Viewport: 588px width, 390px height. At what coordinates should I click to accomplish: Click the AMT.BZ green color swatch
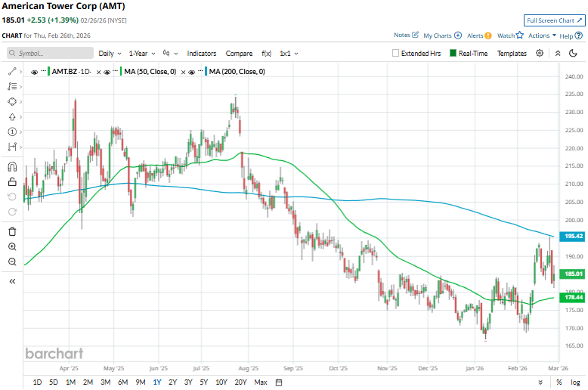tap(49, 72)
